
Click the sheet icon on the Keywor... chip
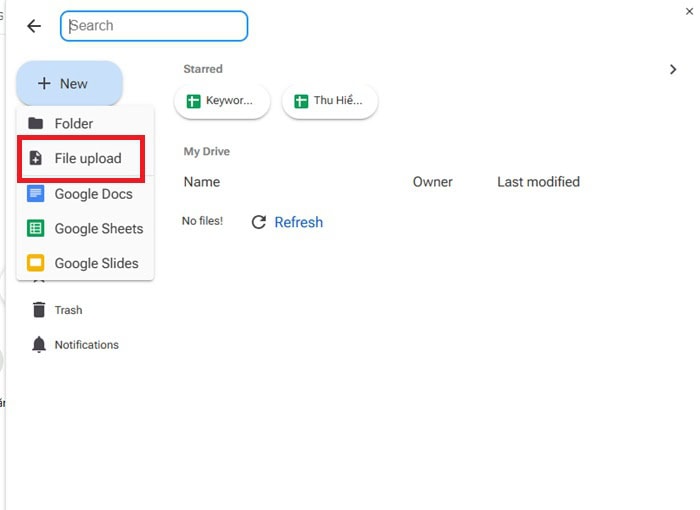click(193, 101)
